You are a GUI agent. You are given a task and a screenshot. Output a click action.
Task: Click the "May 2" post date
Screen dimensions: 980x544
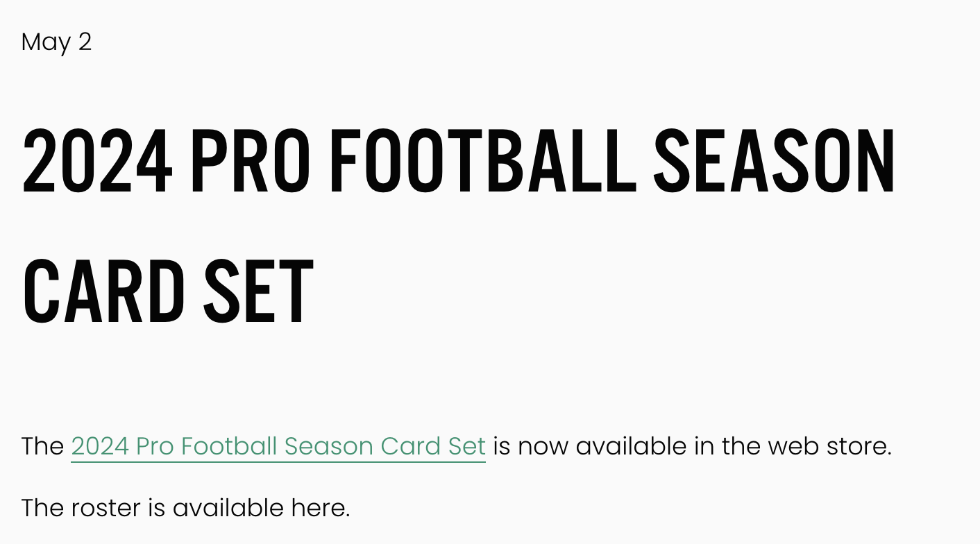56,42
